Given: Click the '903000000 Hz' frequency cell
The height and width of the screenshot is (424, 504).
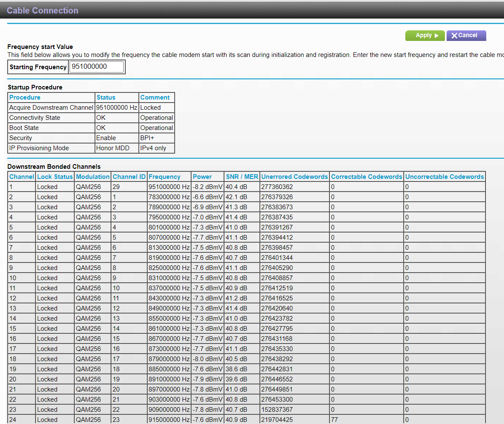Looking at the screenshot, I should coord(169,400).
